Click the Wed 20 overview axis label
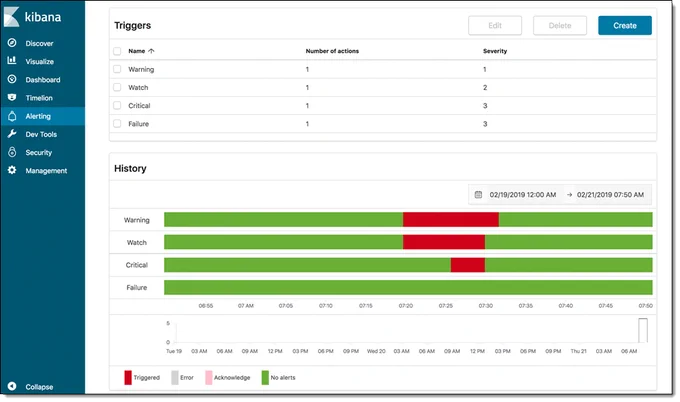The width and height of the screenshot is (680, 402). point(376,351)
